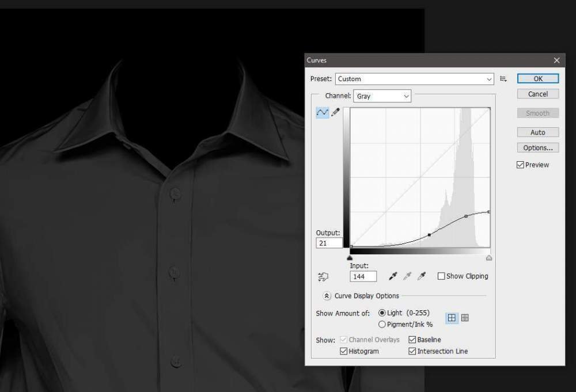The height and width of the screenshot is (392, 576).
Task: Click the OK button
Action: (537, 79)
